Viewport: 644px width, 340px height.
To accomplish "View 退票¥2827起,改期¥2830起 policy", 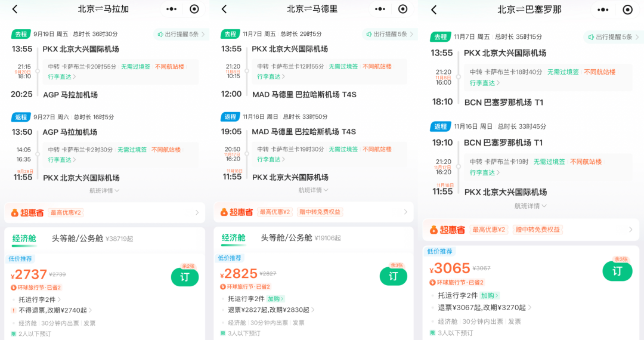I will 271,310.
